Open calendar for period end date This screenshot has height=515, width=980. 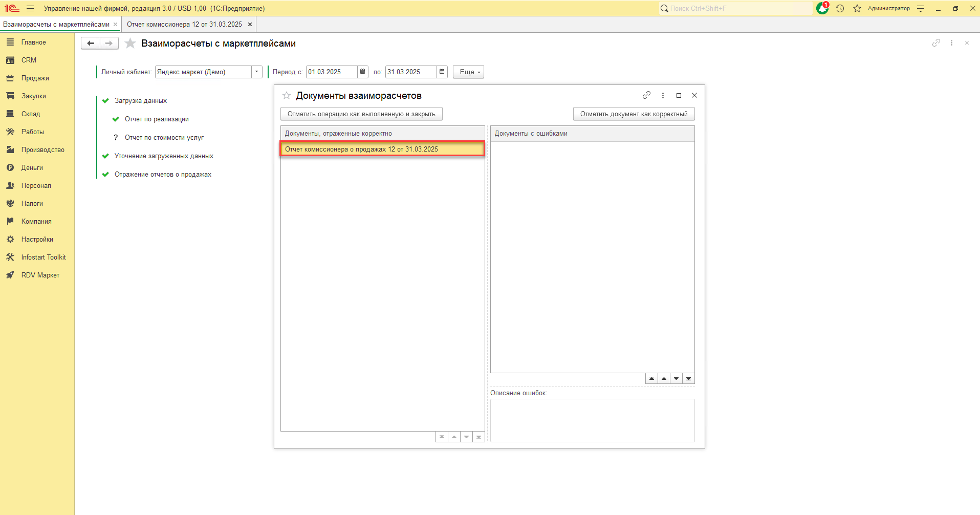[x=442, y=72]
